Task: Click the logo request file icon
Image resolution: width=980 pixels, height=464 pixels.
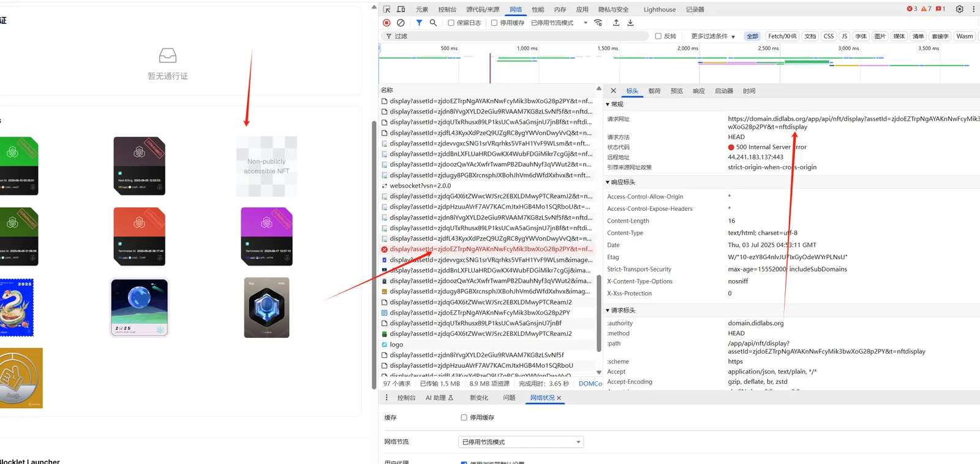Action: click(x=385, y=344)
